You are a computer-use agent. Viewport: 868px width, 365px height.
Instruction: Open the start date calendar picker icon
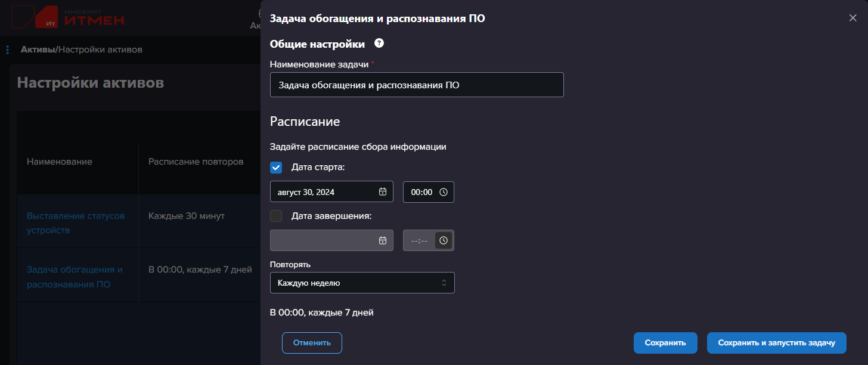coord(383,192)
